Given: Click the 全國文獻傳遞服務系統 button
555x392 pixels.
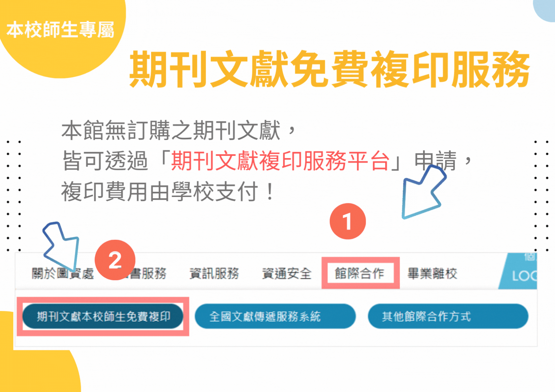Looking at the screenshot, I should click(275, 316).
